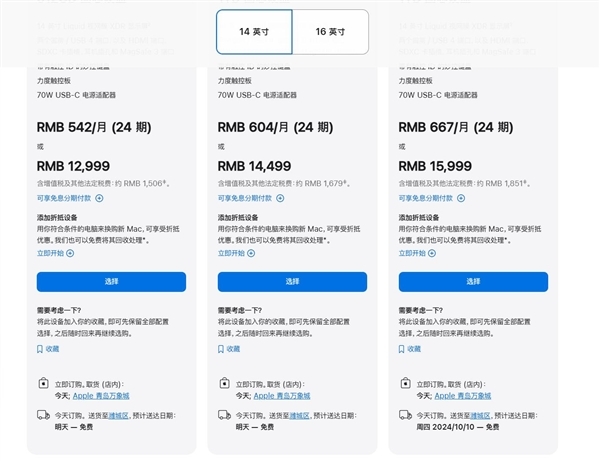
Task: Click delivery truck icon in RMB 12,999 column
Action: pyautogui.click(x=42, y=414)
